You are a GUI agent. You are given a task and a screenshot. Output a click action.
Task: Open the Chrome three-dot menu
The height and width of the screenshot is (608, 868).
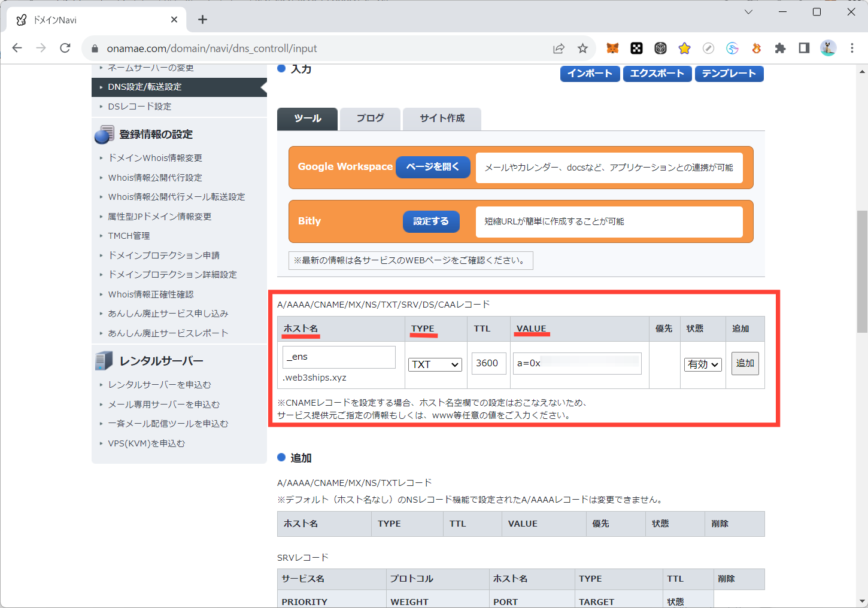(852, 48)
